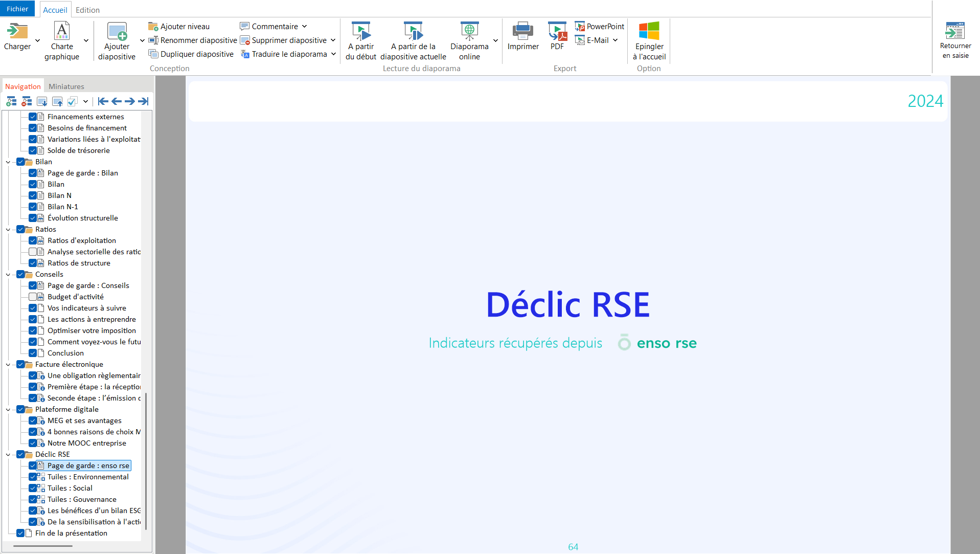Collapse the Ratios folder node
This screenshot has width=980, height=554.
click(x=8, y=230)
